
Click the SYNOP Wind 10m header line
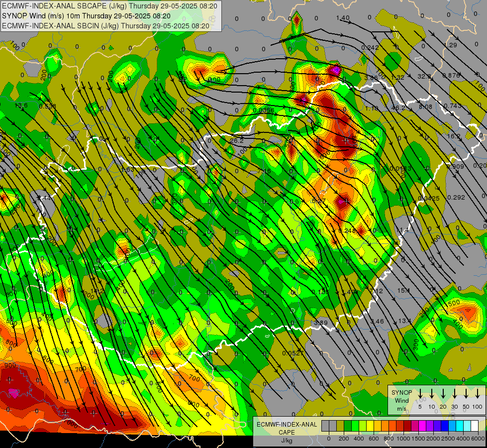[86, 16]
